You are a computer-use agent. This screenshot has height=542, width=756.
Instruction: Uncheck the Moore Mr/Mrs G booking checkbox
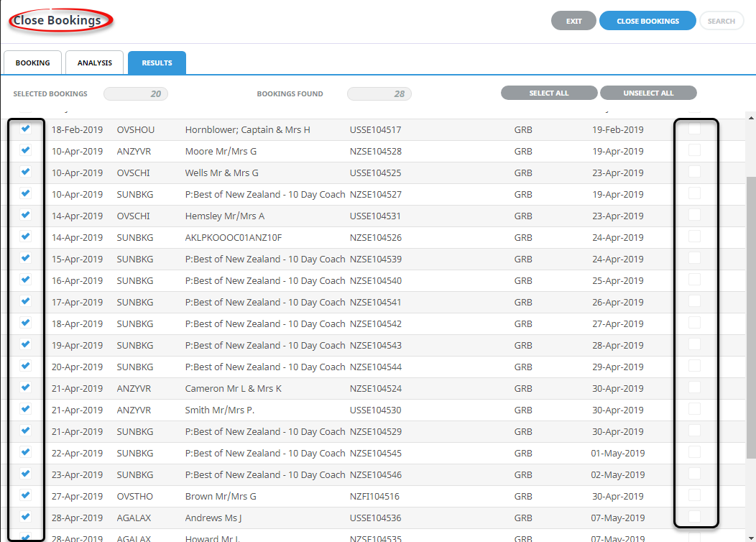(26, 150)
